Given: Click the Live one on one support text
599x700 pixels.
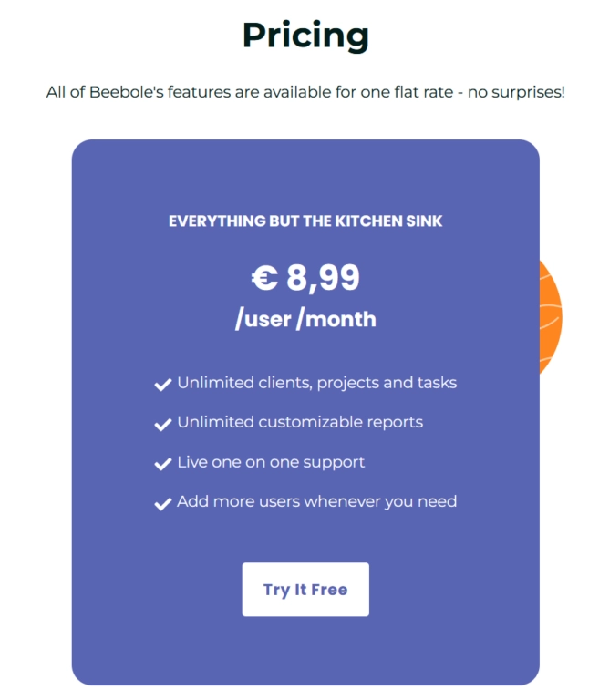Looking at the screenshot, I should (x=271, y=462).
